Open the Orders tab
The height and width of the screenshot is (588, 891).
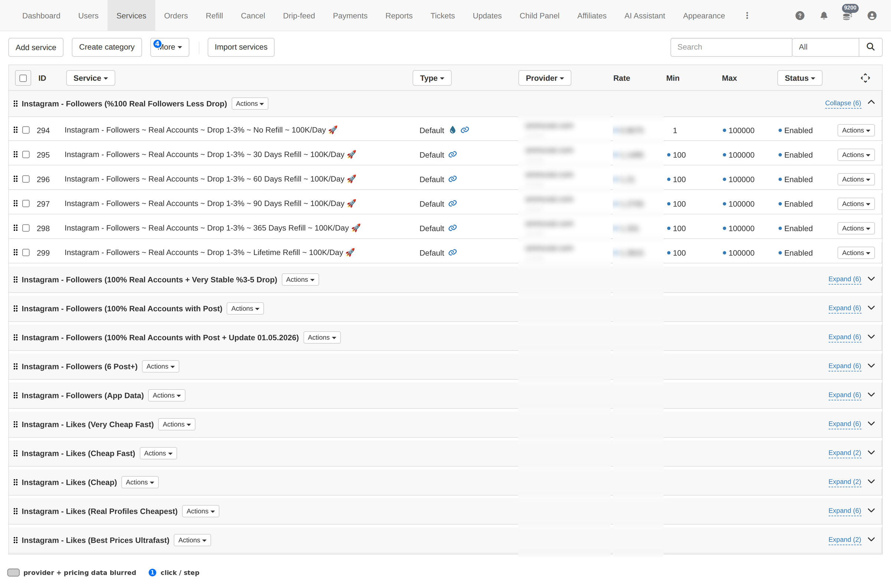(x=176, y=16)
